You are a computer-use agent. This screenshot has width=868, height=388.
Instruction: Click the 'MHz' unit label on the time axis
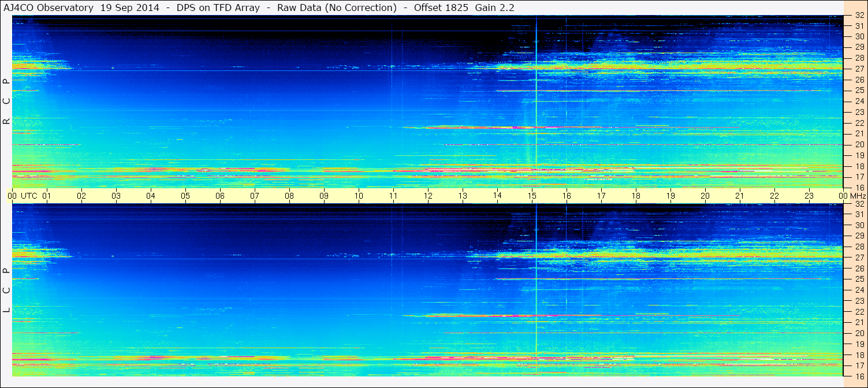857,196
